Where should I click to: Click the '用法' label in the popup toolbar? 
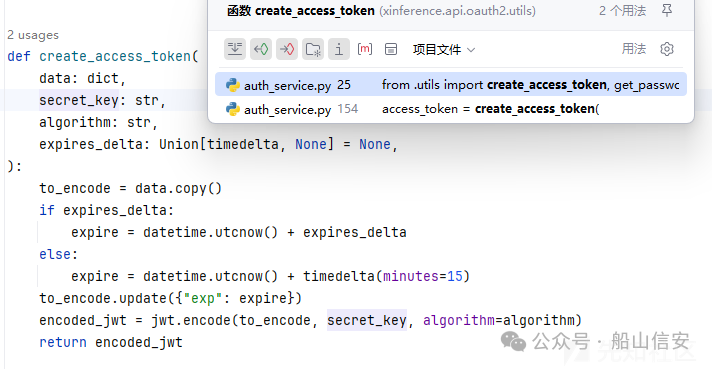click(633, 49)
